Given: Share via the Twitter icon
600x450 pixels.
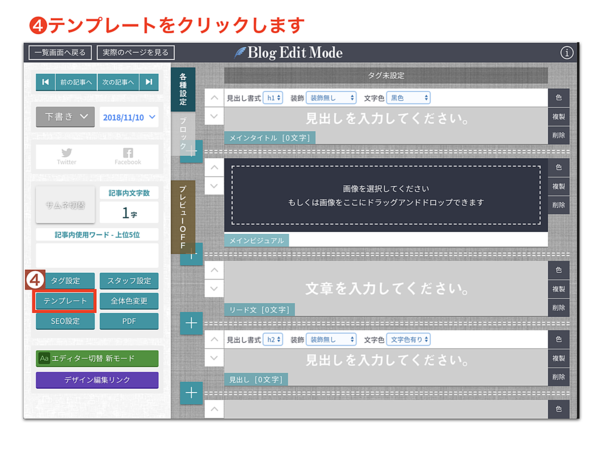Looking at the screenshot, I should click(67, 157).
